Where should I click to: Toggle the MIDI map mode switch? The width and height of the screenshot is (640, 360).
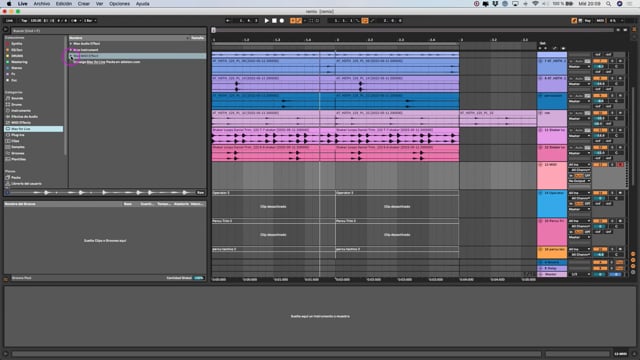600,20
